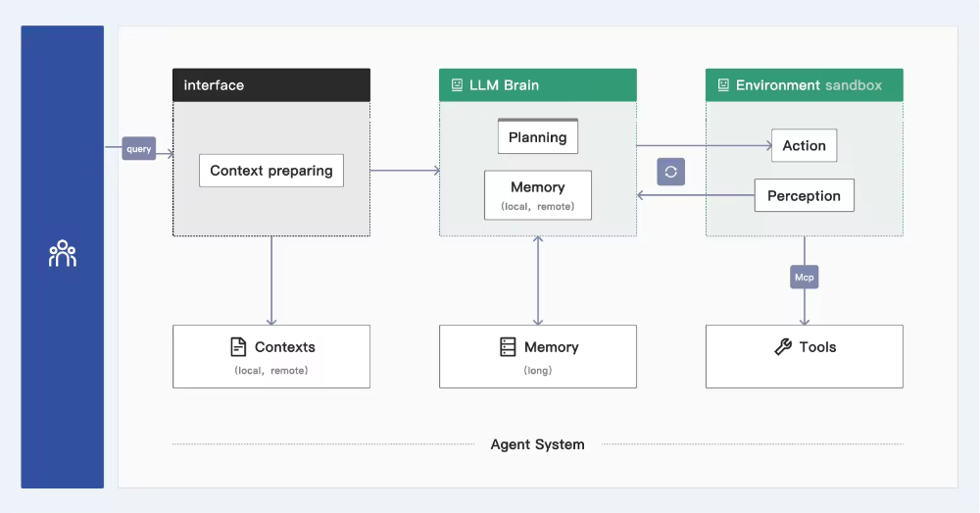Click the icon beside Environment sandbox title
Screen dimensions: 980x513
pos(723,85)
